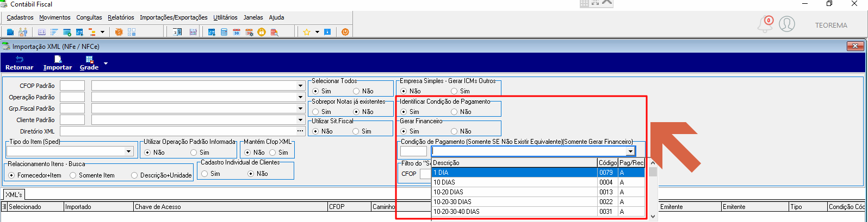The width and height of the screenshot is (868, 222).
Task: Open the Importações/Exportações menu
Action: coord(173,17)
